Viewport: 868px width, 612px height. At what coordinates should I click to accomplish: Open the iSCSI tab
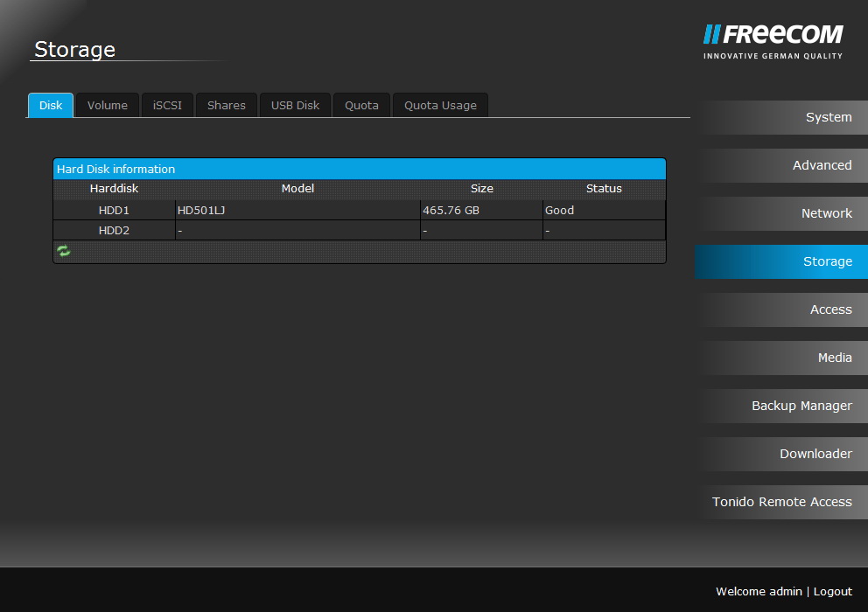pos(167,105)
